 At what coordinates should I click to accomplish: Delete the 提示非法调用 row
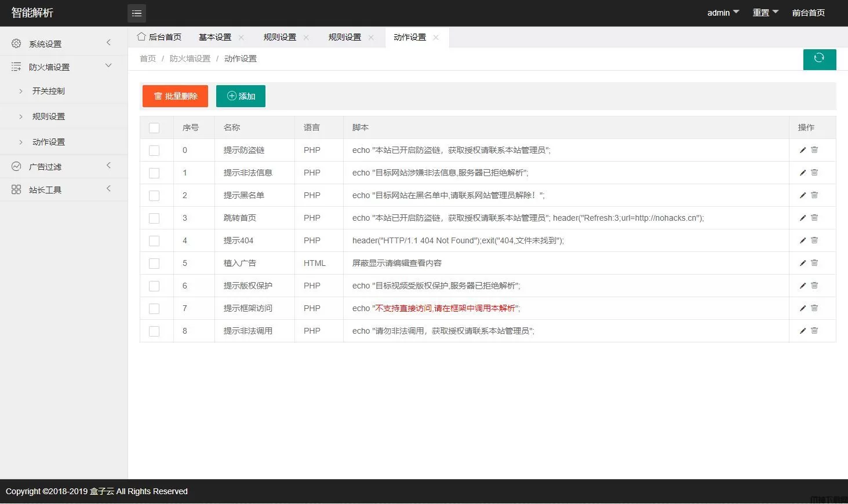click(814, 331)
